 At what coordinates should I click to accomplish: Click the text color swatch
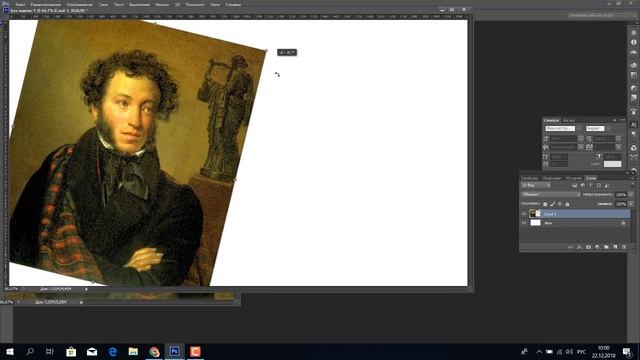[x=613, y=164]
